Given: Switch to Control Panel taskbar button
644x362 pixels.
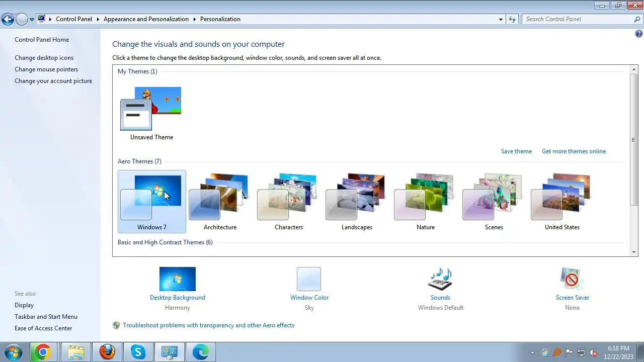Looking at the screenshot, I should click(x=170, y=352).
